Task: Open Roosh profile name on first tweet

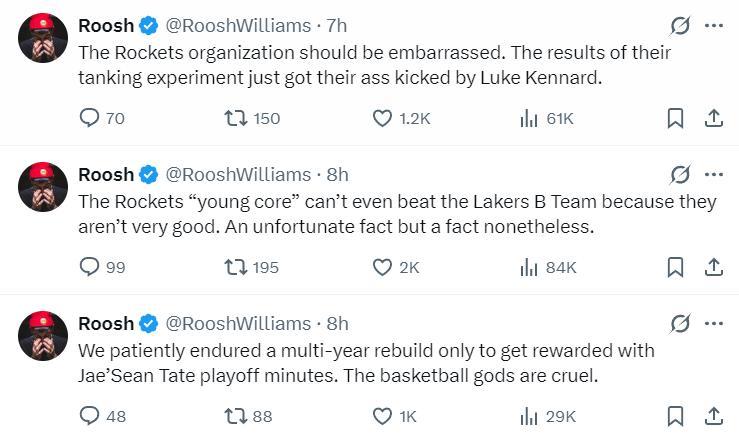Action: pos(106,26)
